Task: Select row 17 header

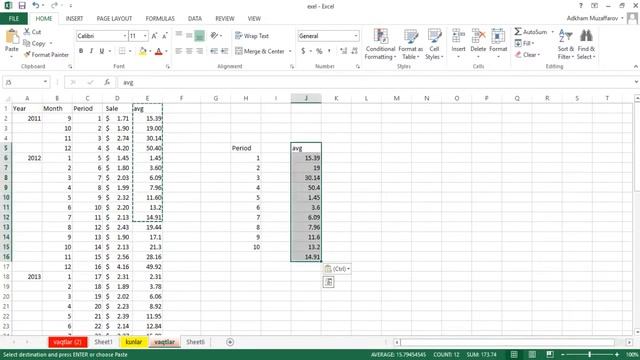Action: (6, 267)
